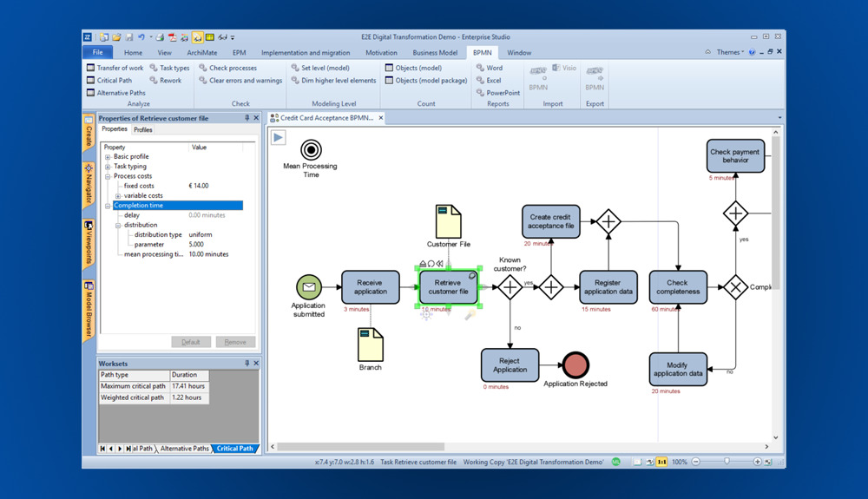Click the Remove button
The height and width of the screenshot is (499, 868).
[x=235, y=342]
